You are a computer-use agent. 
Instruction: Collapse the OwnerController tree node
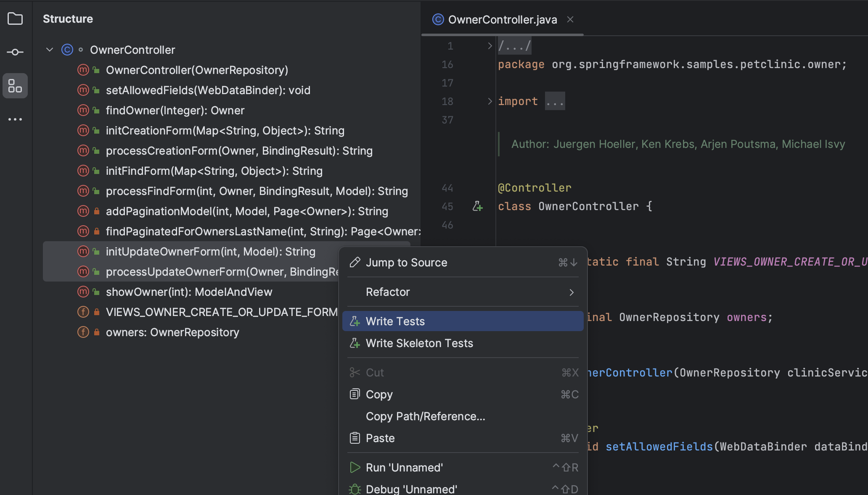point(50,50)
